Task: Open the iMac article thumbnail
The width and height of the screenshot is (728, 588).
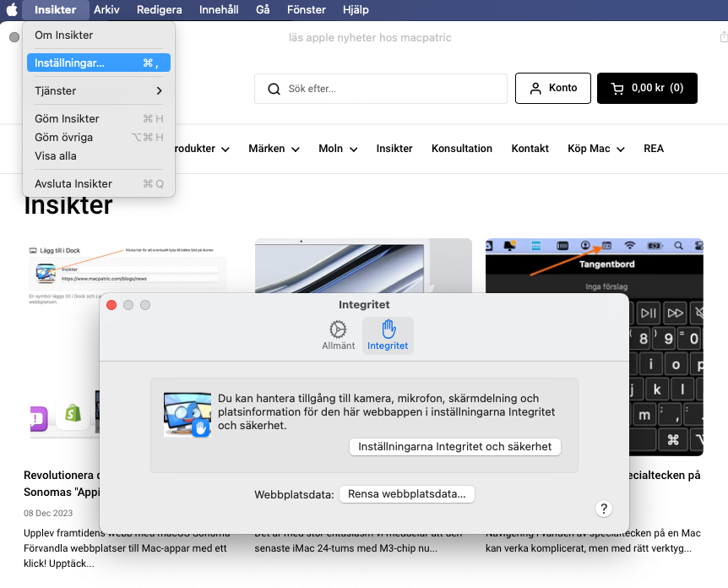Action: point(363,265)
